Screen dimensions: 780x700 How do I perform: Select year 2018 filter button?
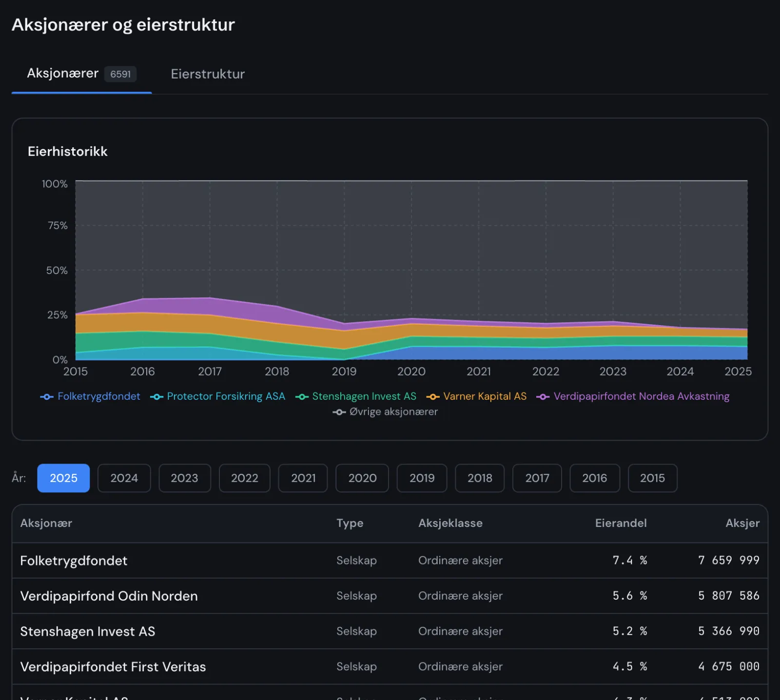(x=480, y=478)
